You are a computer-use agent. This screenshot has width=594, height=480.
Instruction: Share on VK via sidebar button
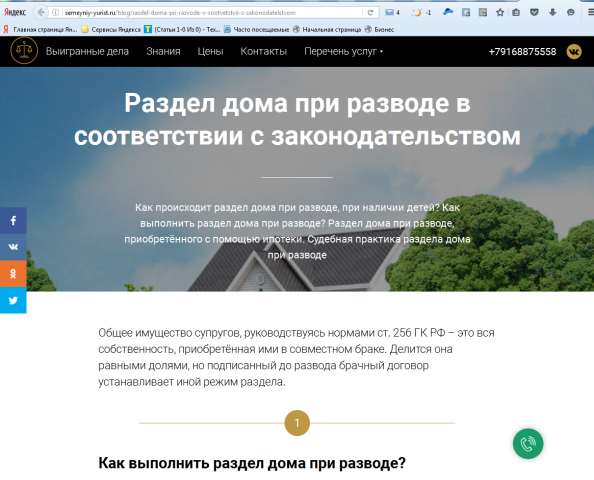point(13,247)
